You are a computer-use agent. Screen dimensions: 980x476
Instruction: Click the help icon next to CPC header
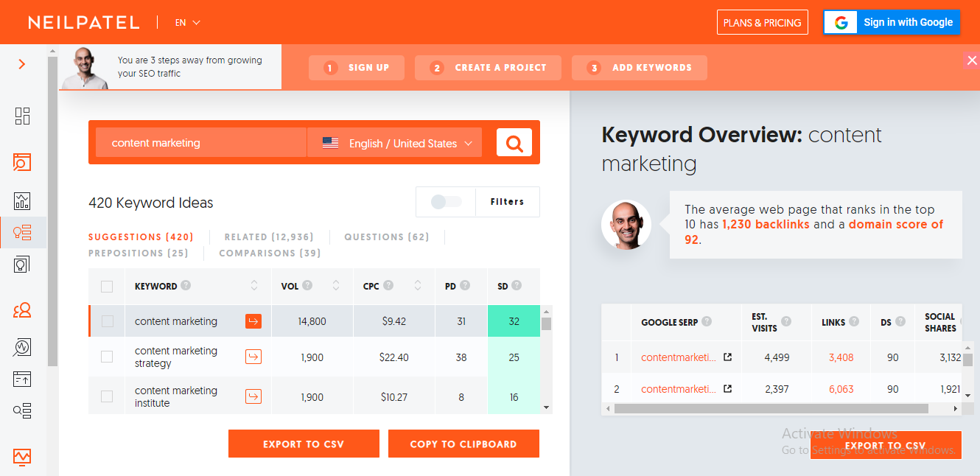pos(388,286)
